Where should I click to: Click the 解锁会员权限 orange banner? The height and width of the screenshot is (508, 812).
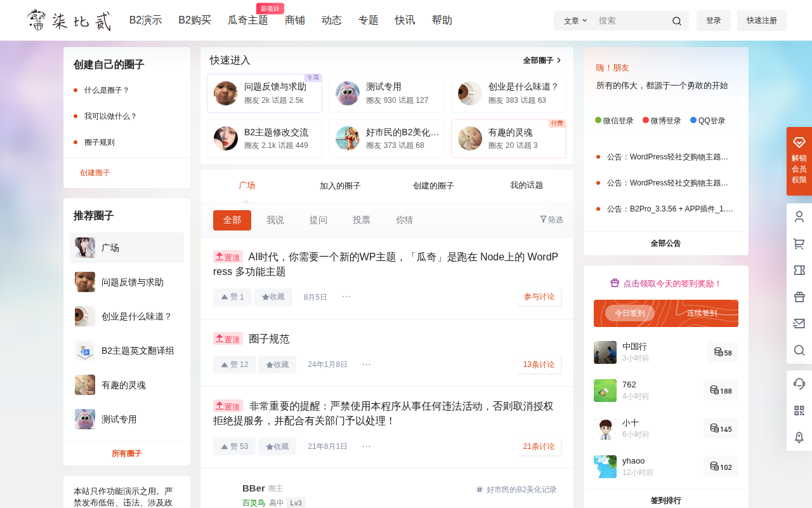tap(799, 161)
